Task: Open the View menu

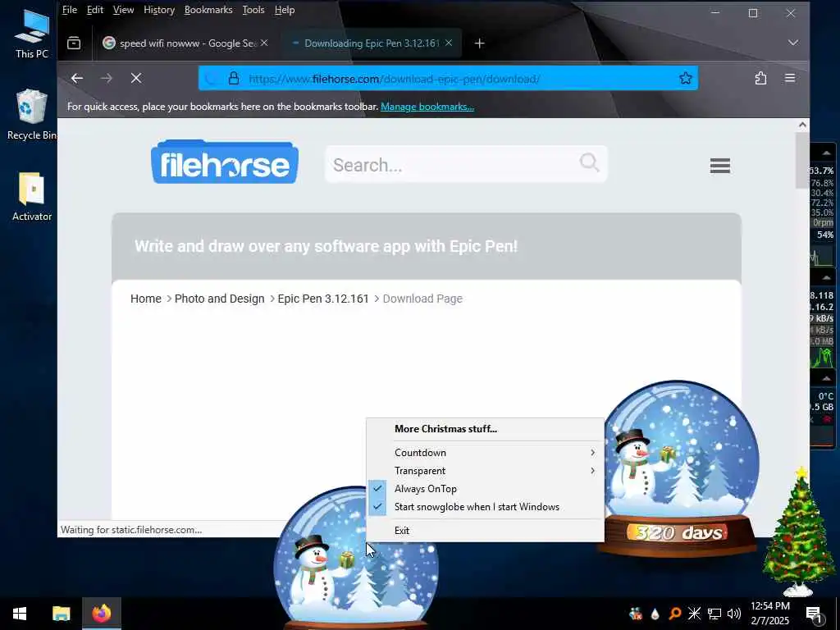Action: tap(123, 10)
